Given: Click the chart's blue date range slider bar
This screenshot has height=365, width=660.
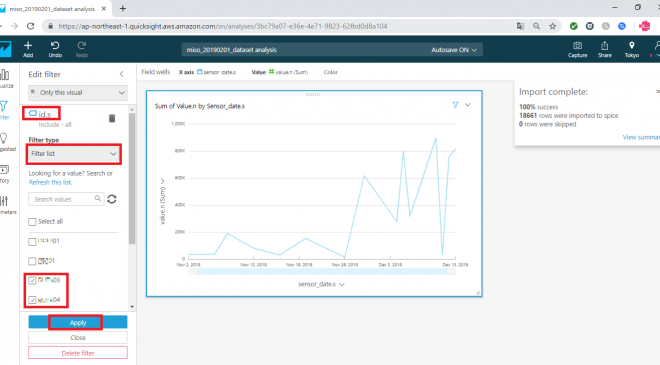Looking at the screenshot, I should (322, 272).
